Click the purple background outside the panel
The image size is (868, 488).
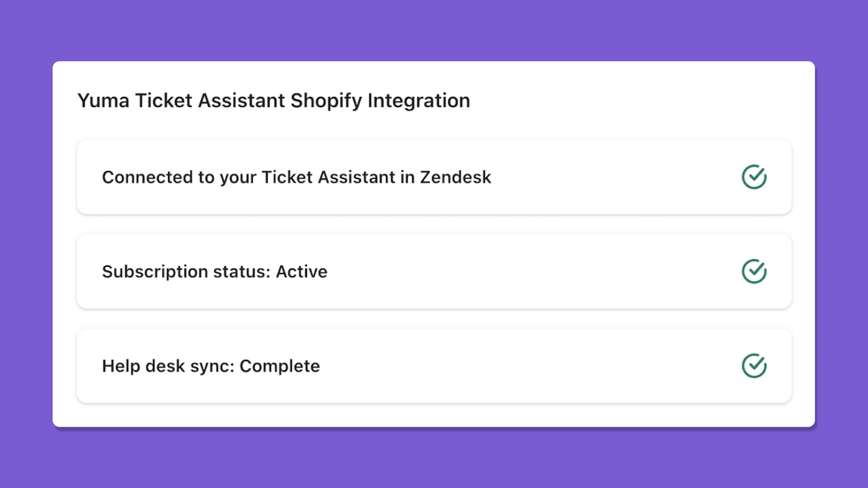click(434, 27)
